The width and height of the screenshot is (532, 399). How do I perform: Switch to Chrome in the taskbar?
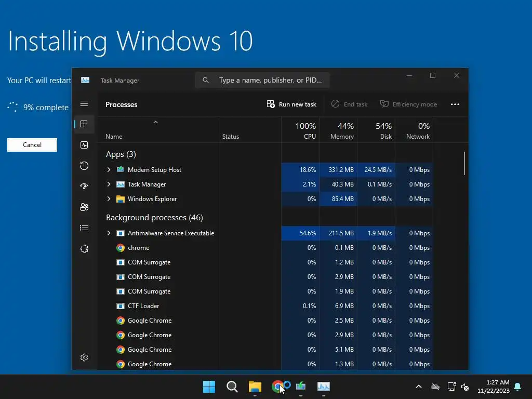click(277, 387)
